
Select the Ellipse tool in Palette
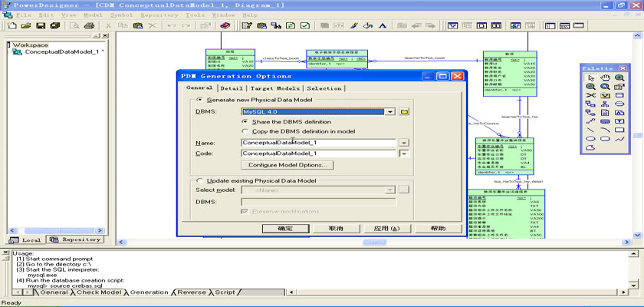click(590, 138)
